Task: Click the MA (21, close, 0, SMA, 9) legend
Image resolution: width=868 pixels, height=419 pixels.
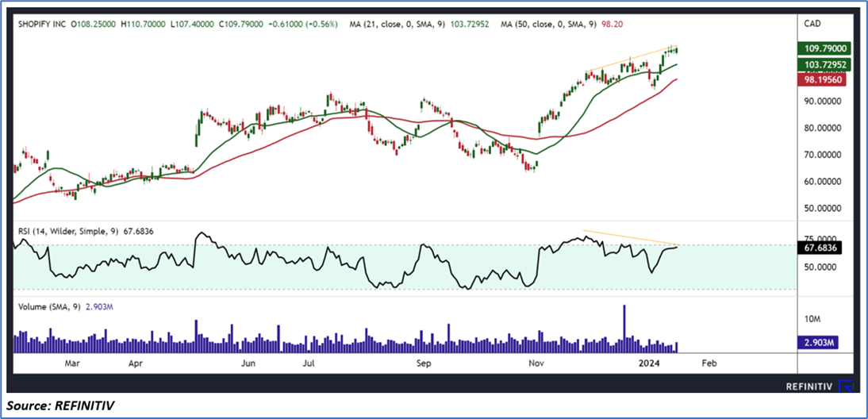Action: 398,25
